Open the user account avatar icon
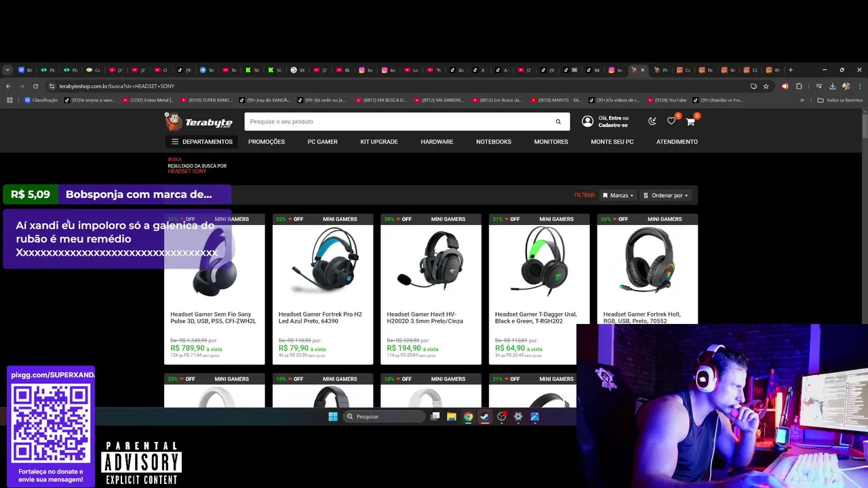 tap(587, 121)
